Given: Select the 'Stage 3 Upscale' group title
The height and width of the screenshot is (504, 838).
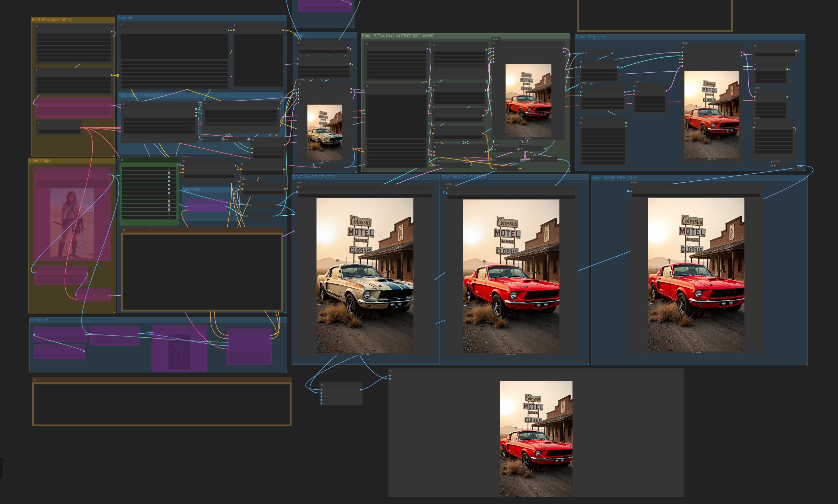Looking at the screenshot, I should pos(591,37).
